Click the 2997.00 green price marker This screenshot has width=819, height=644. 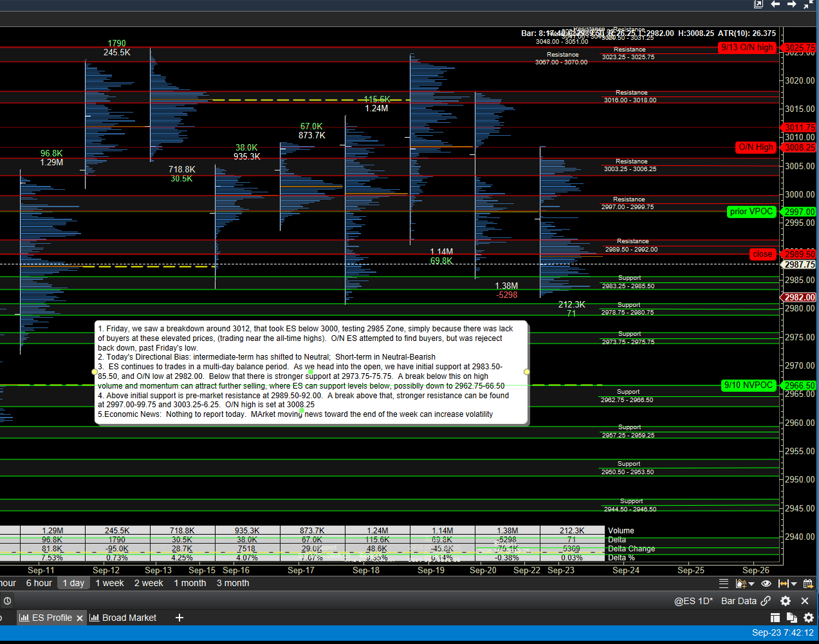pos(799,212)
